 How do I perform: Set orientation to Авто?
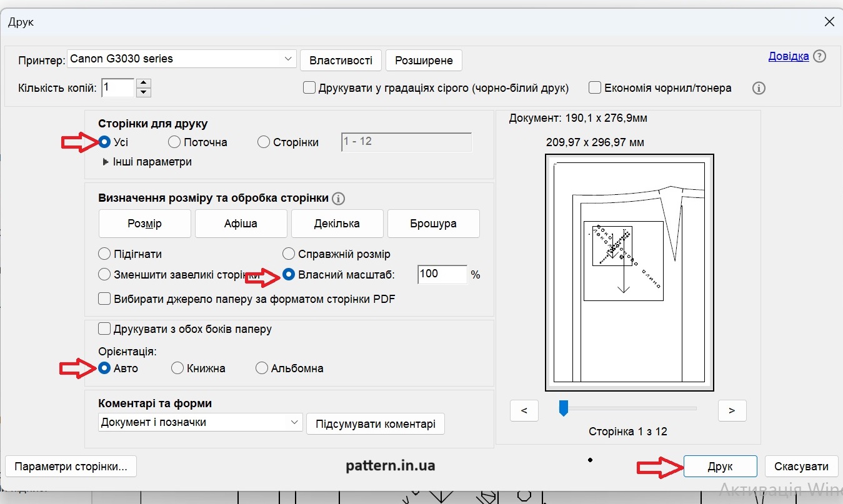pyautogui.click(x=105, y=368)
